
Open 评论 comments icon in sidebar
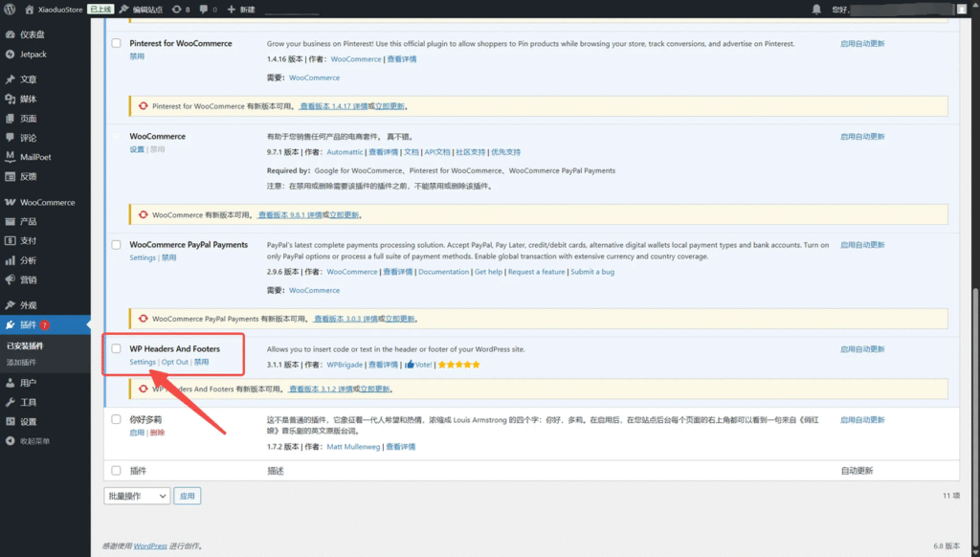(x=10, y=138)
